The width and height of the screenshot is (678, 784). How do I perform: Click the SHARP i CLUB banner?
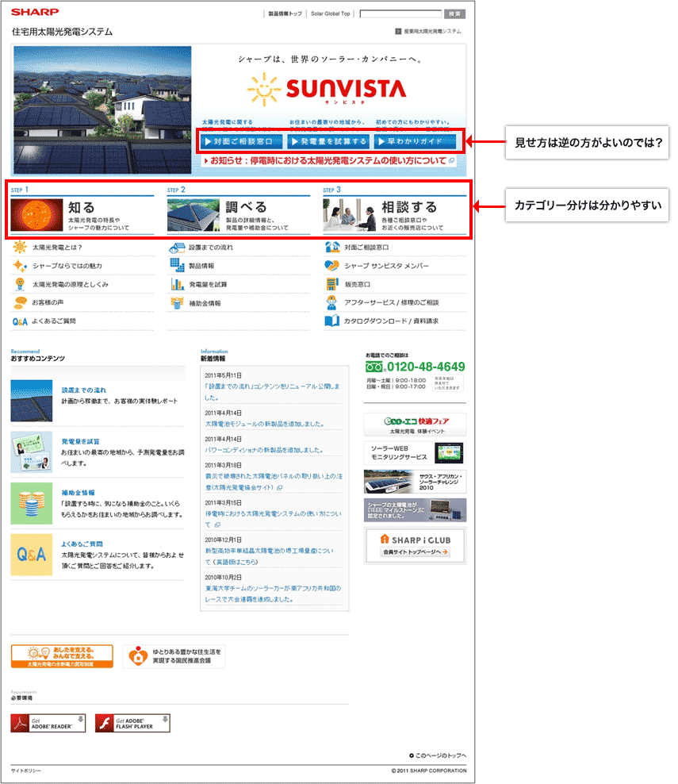(x=416, y=545)
